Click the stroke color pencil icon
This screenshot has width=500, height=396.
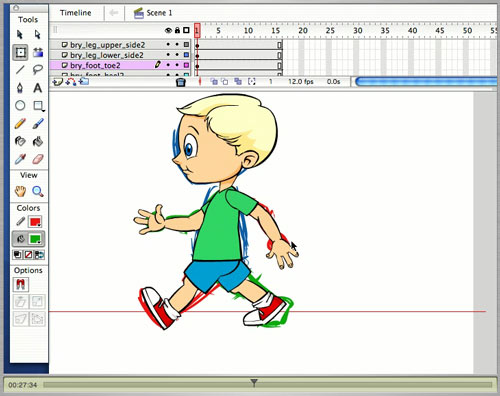point(20,221)
